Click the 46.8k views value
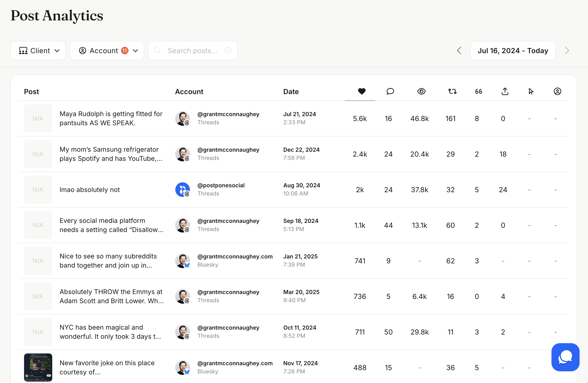 click(x=419, y=119)
